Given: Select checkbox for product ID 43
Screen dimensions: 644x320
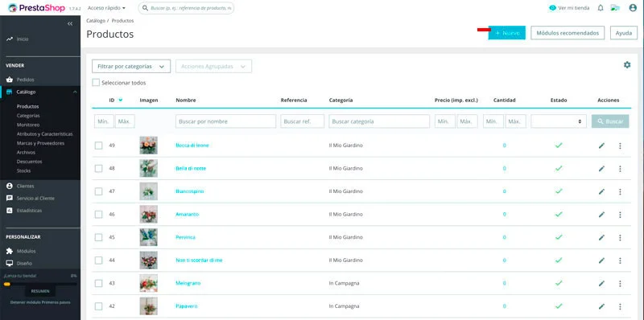Looking at the screenshot, I should [x=98, y=283].
